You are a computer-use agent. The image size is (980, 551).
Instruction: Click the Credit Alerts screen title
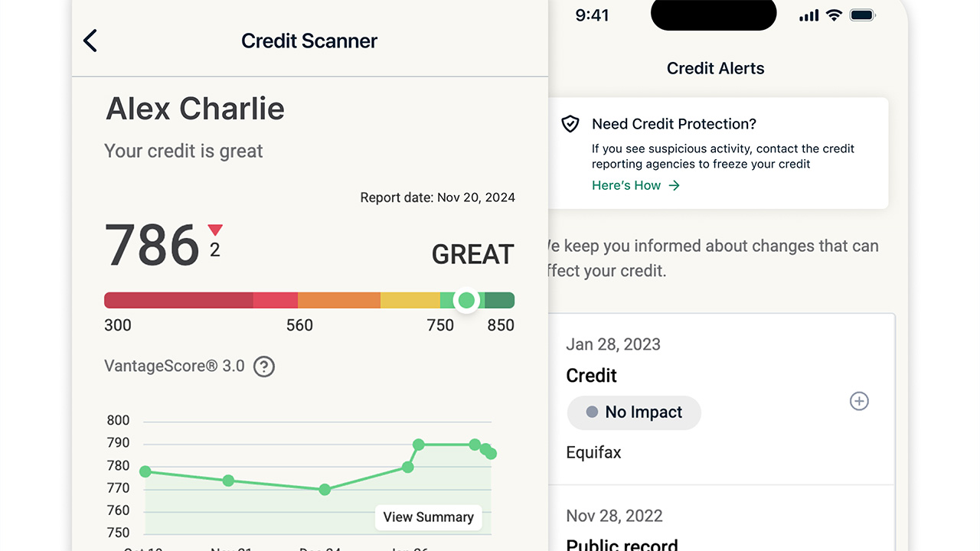pyautogui.click(x=715, y=68)
